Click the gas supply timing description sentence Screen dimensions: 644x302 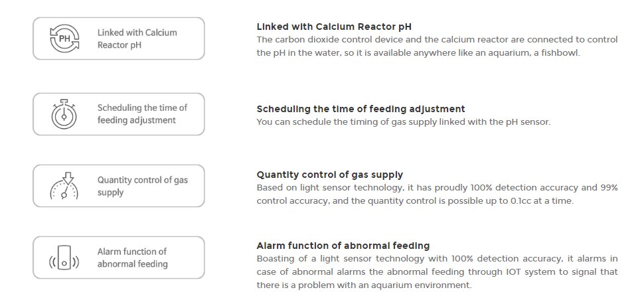[x=403, y=122]
